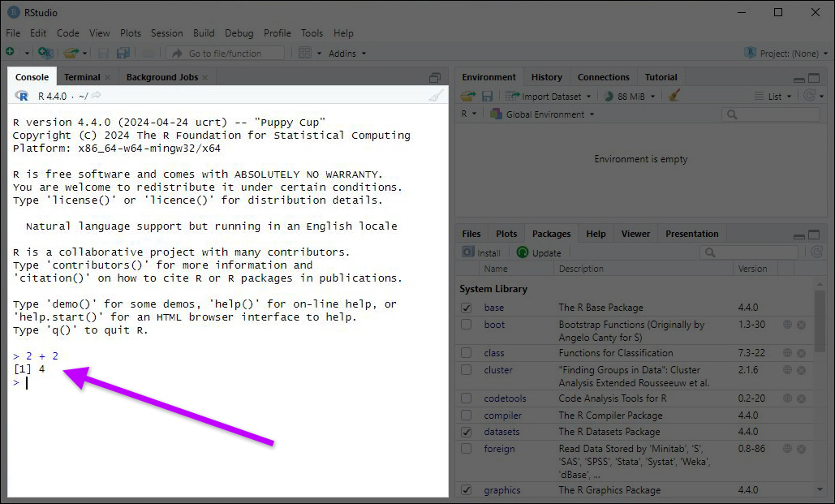Open the foreign package link
This screenshot has height=504, width=835.
[500, 449]
